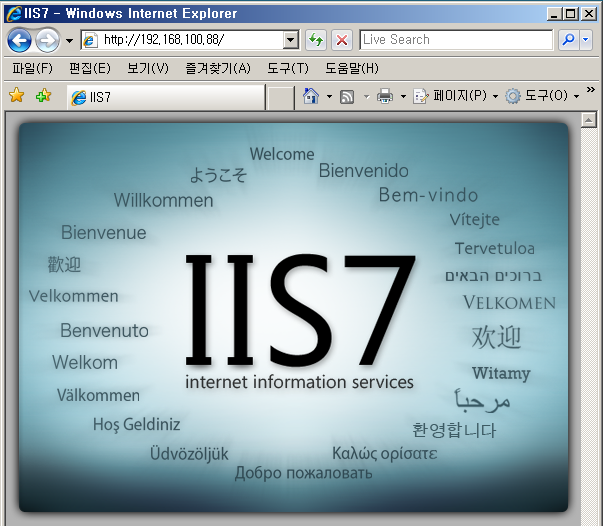The height and width of the screenshot is (526, 603).
Task: Expand the Print options dropdown arrow
Action: 403,96
